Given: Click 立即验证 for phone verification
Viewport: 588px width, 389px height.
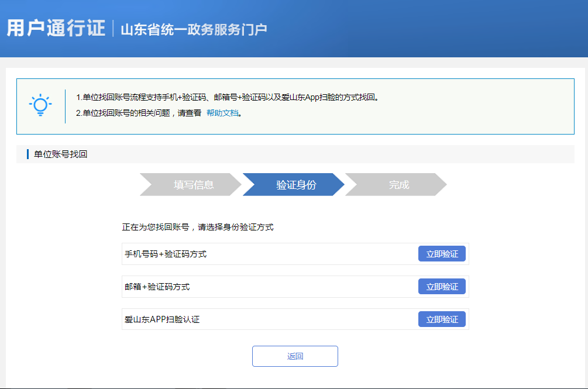Looking at the screenshot, I should pos(442,253).
